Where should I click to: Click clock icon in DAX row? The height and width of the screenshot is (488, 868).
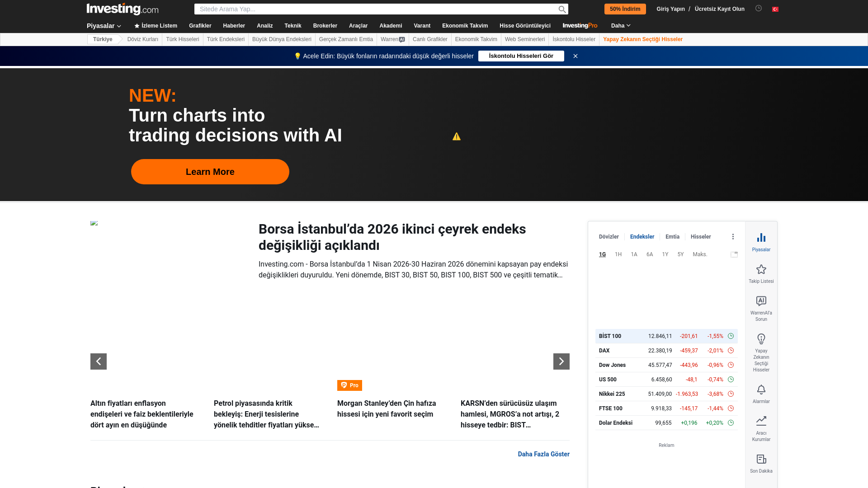tap(731, 351)
